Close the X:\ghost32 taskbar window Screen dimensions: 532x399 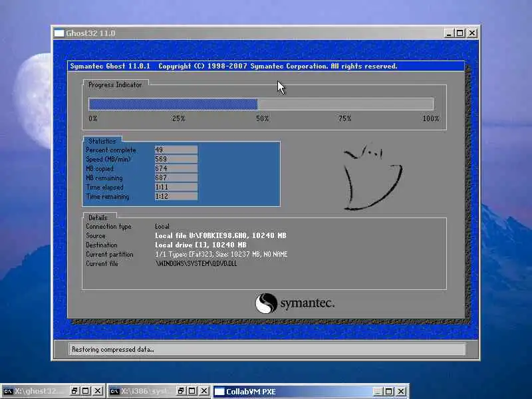(x=98, y=391)
